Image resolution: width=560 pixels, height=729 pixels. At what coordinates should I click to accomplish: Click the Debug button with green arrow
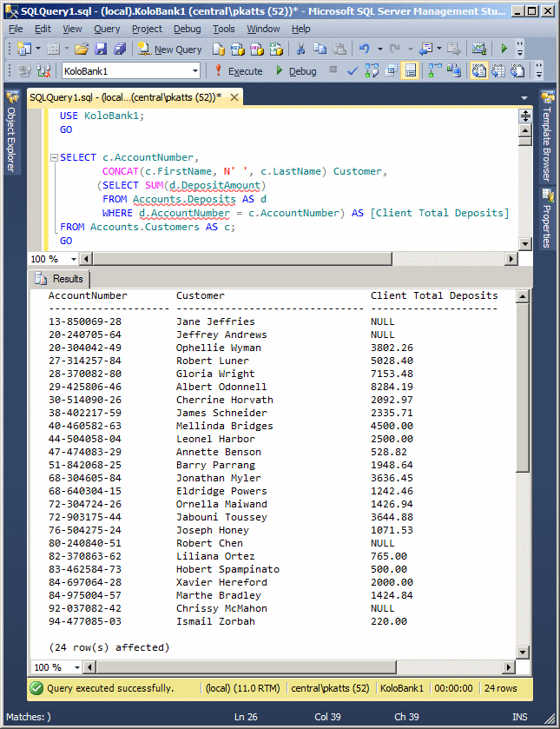(x=296, y=70)
